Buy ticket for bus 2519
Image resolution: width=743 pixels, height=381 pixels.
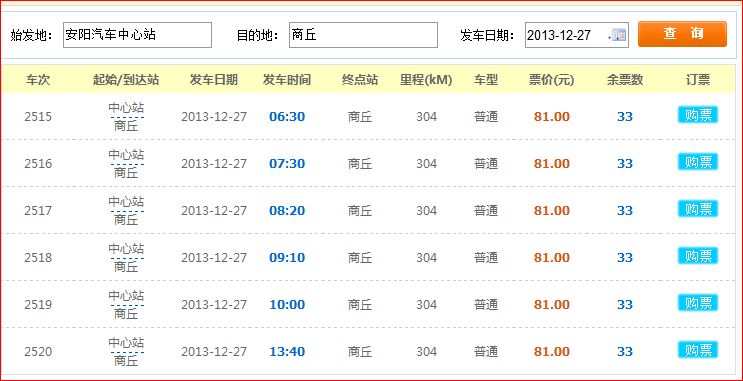pyautogui.click(x=698, y=303)
